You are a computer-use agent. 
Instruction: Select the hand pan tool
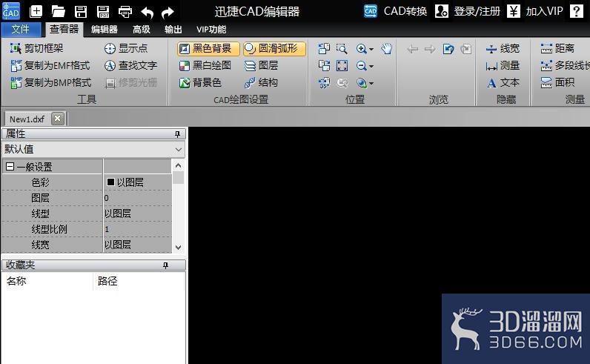(386, 49)
